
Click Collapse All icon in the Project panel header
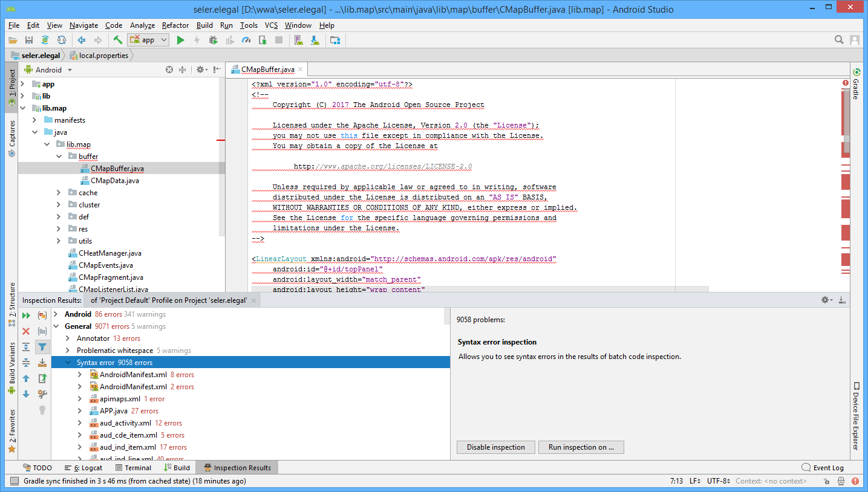point(182,70)
